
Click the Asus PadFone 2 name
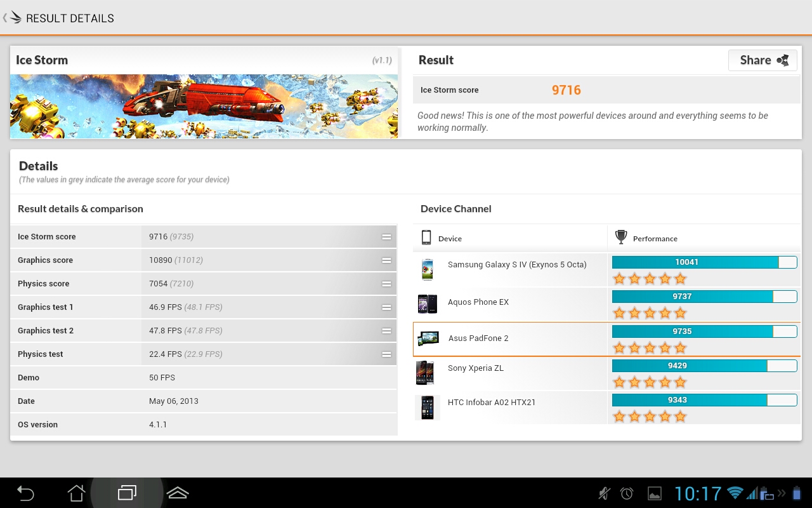point(478,338)
